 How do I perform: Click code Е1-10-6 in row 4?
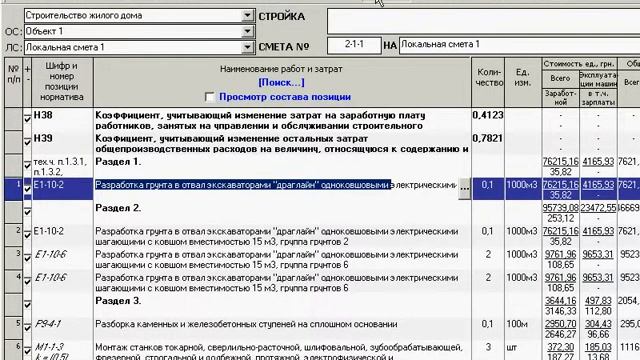[x=51, y=278]
